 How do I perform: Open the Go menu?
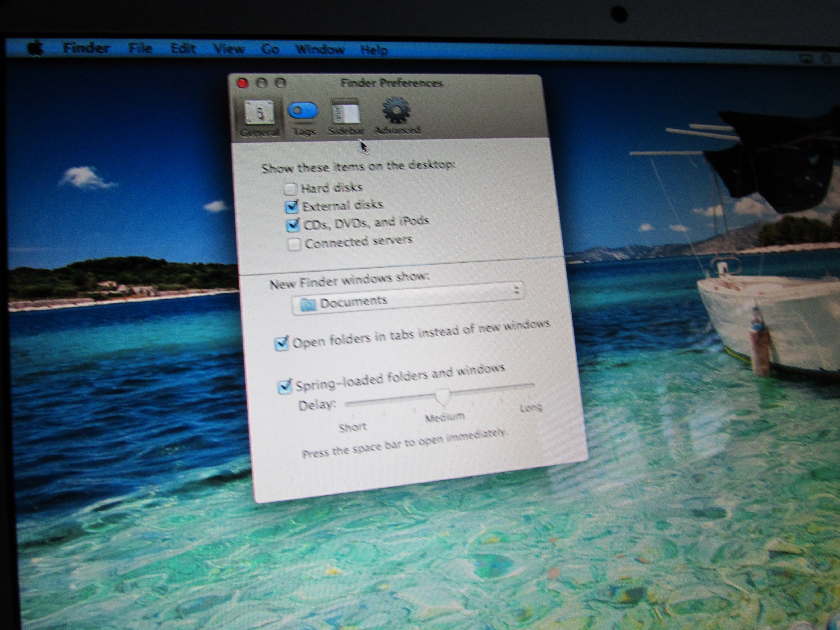pos(270,49)
